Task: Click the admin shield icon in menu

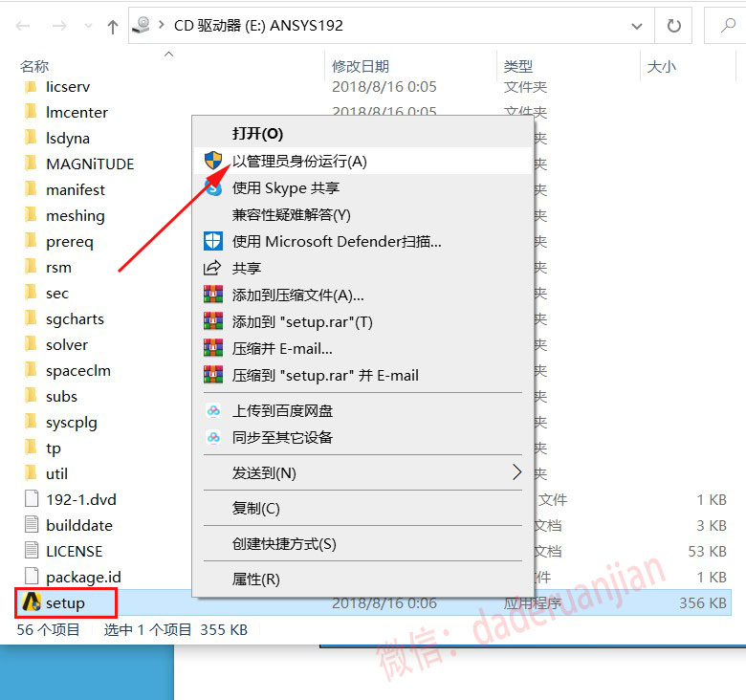Action: click(x=213, y=161)
